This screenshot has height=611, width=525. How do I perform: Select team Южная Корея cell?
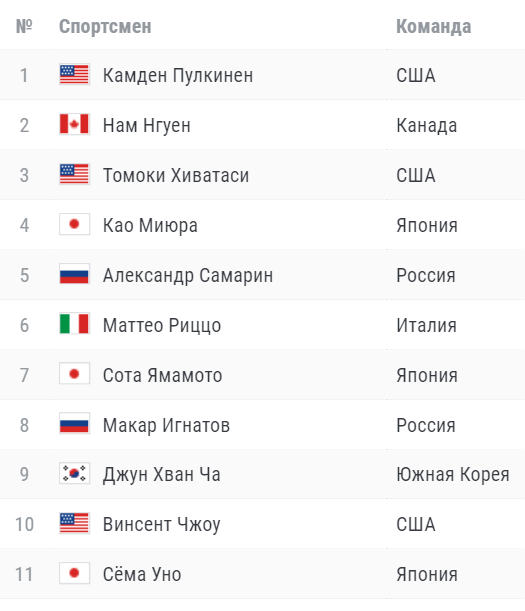click(453, 475)
